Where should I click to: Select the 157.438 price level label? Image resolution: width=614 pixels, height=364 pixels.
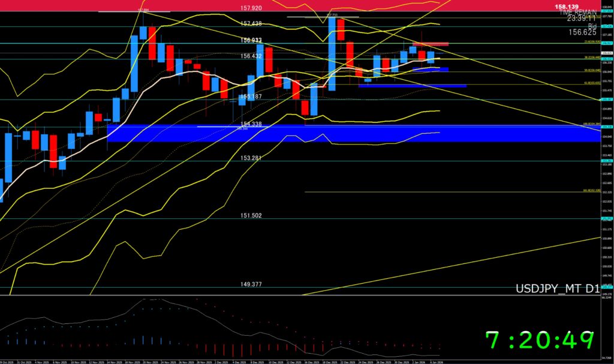[x=252, y=23]
